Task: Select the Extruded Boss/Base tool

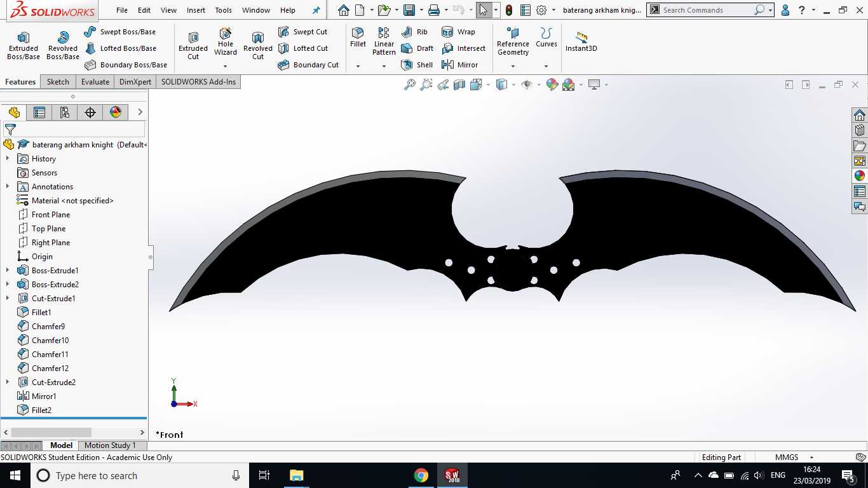Action: 24,46
